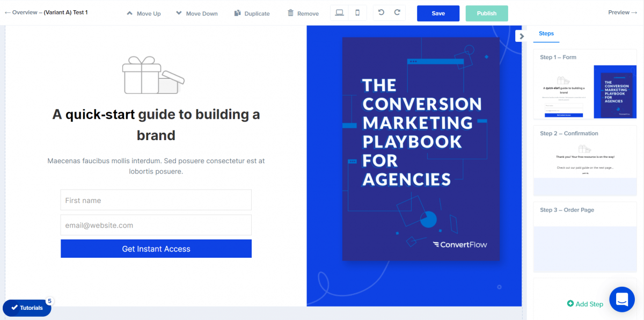The height and width of the screenshot is (320, 644).
Task: Click the Publish button
Action: point(486,13)
